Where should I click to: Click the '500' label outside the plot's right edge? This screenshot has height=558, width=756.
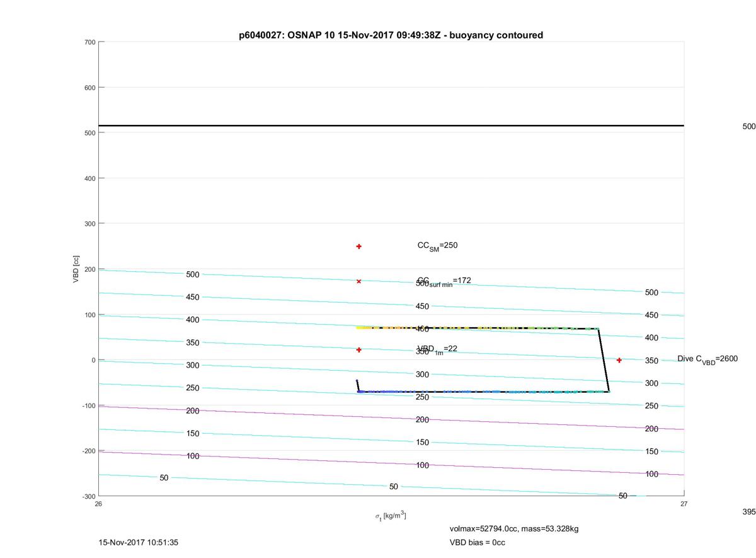pos(748,126)
